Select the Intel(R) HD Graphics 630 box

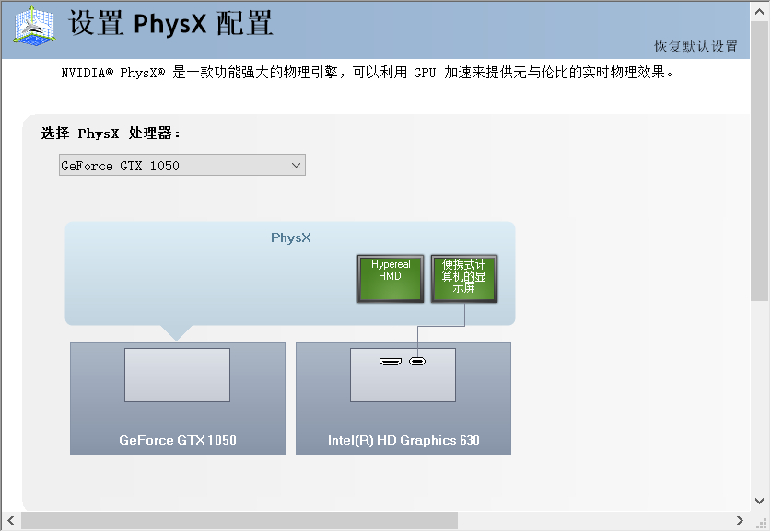pos(403,399)
